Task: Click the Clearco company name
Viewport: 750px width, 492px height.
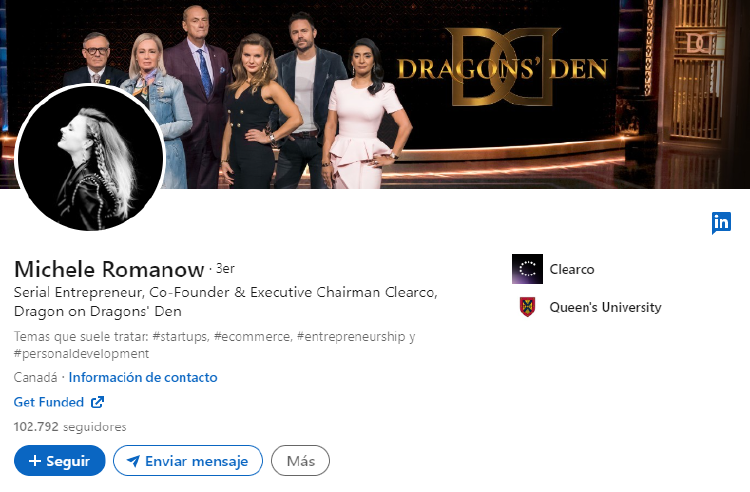Action: tap(572, 269)
